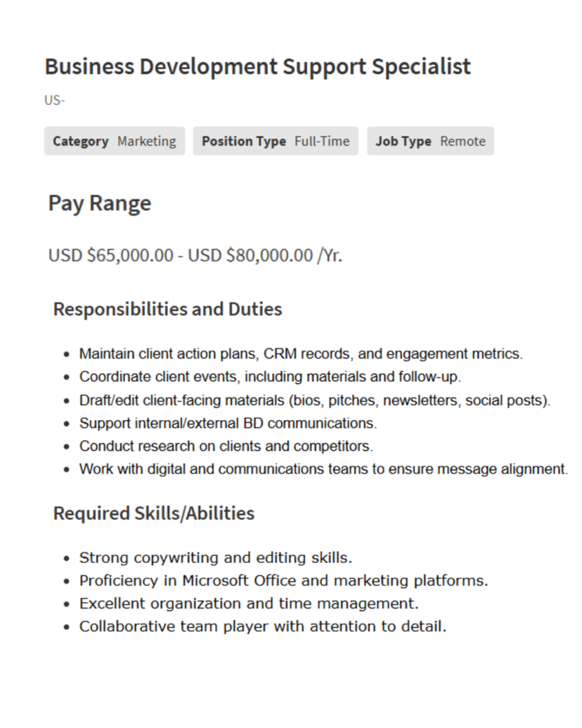Click the Required Skills/Abilities heading
Image resolution: width=582 pixels, height=728 pixels.
[x=153, y=513]
